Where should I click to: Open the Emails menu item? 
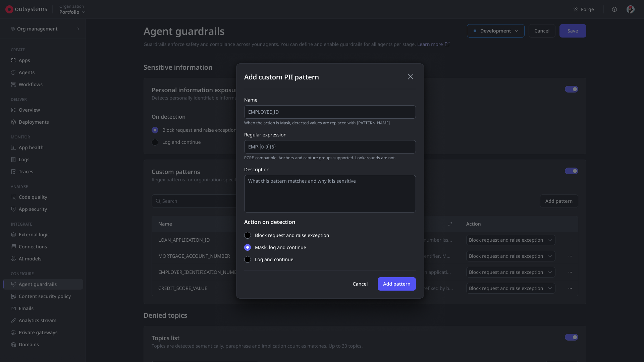click(43, 308)
